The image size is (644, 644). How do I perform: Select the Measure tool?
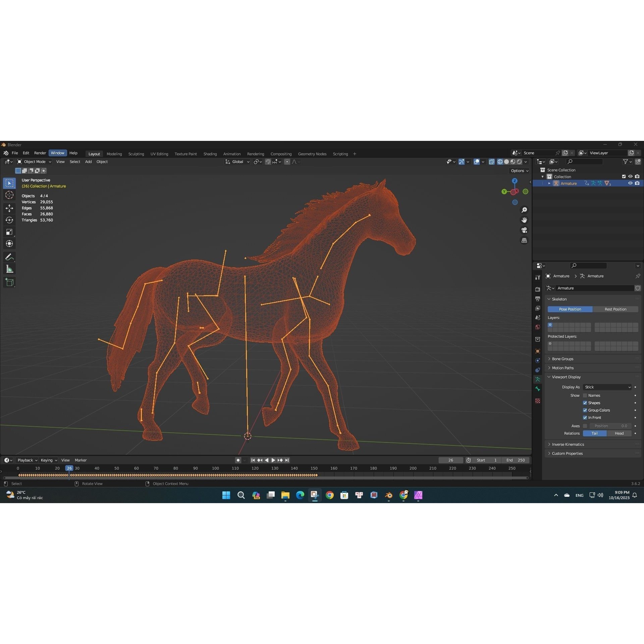click(9, 268)
